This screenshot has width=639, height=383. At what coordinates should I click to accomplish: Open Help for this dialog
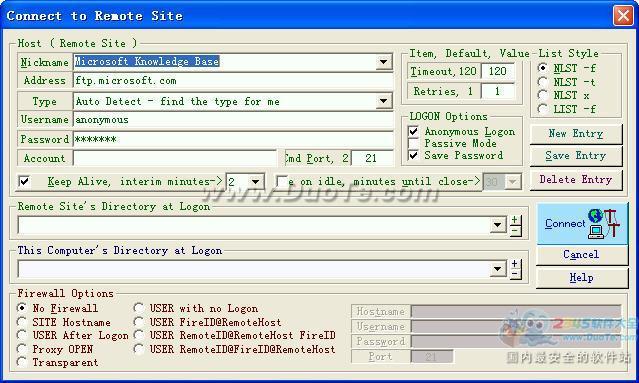582,278
